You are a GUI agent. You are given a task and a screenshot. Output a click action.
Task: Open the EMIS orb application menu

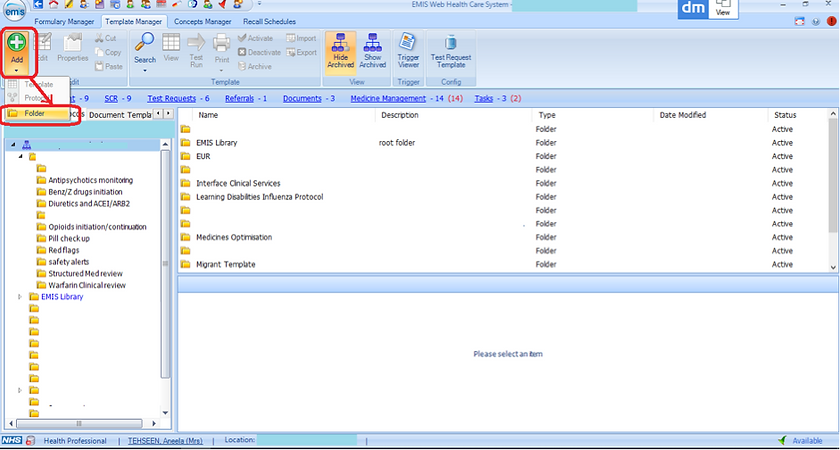14,10
